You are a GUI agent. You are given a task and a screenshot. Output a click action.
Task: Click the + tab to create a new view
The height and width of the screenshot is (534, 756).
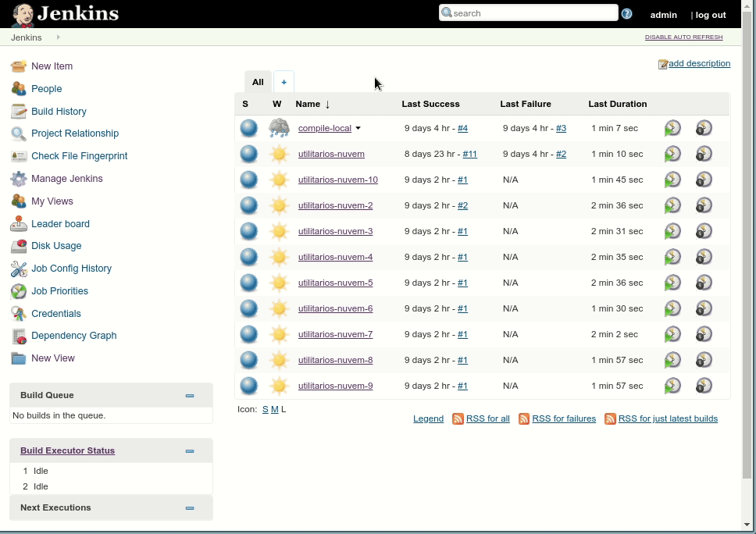283,81
